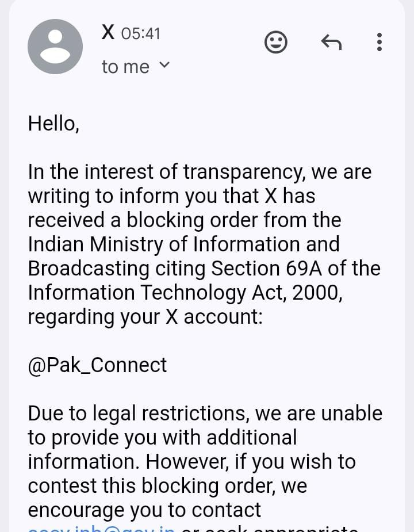Tap the sender name "X"
This screenshot has height=532, width=414.
coord(108,32)
